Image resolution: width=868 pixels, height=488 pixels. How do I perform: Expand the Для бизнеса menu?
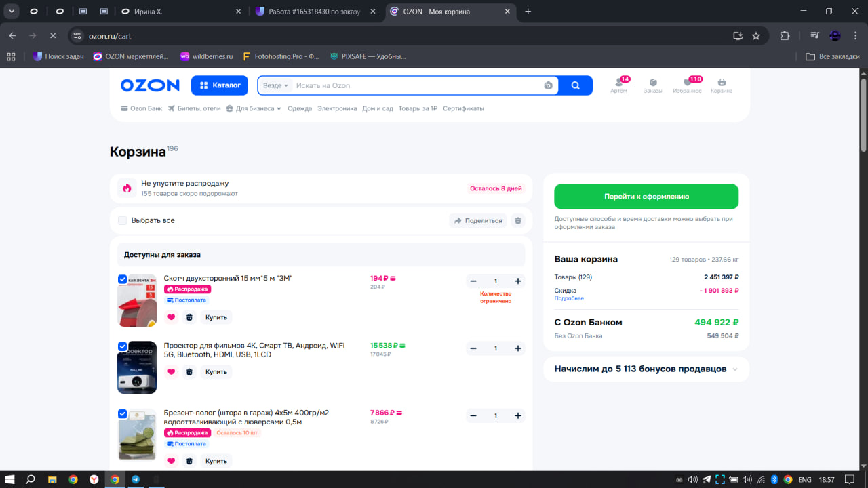pyautogui.click(x=254, y=108)
